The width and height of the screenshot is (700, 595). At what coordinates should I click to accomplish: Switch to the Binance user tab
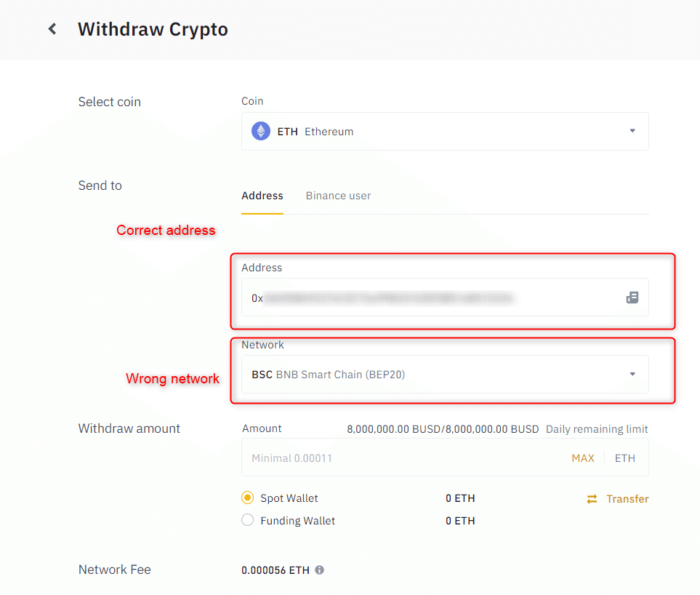pos(338,196)
